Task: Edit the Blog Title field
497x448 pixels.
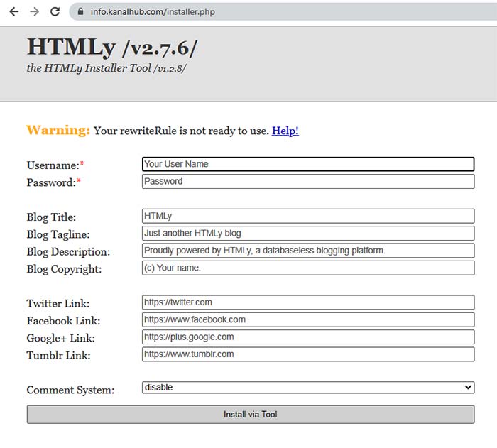Action: pos(308,216)
